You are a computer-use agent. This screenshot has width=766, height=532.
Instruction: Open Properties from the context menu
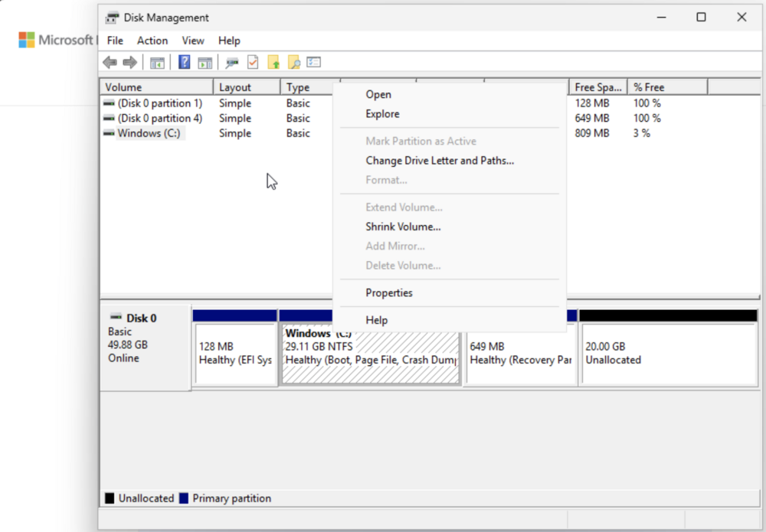[x=450, y=293]
